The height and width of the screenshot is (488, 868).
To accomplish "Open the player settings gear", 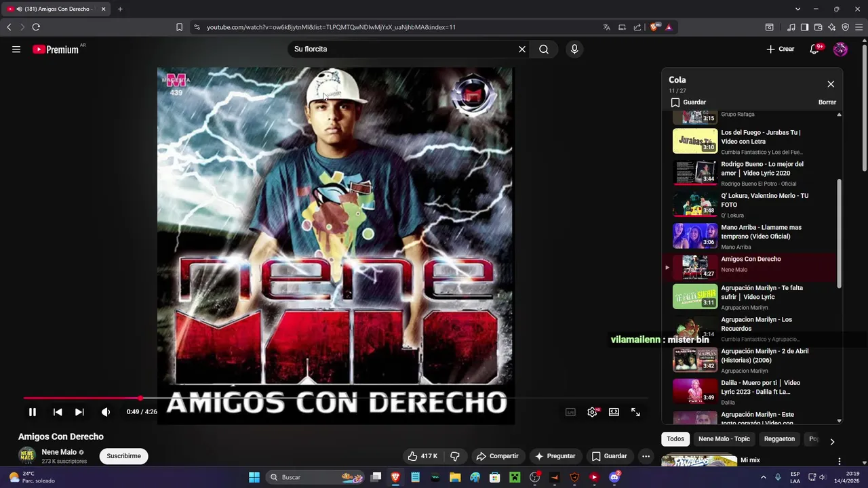I will pos(593,412).
